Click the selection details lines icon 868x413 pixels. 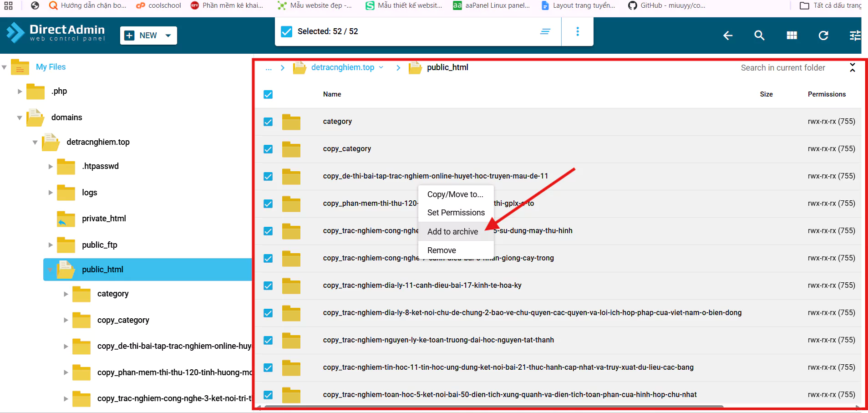(x=545, y=31)
